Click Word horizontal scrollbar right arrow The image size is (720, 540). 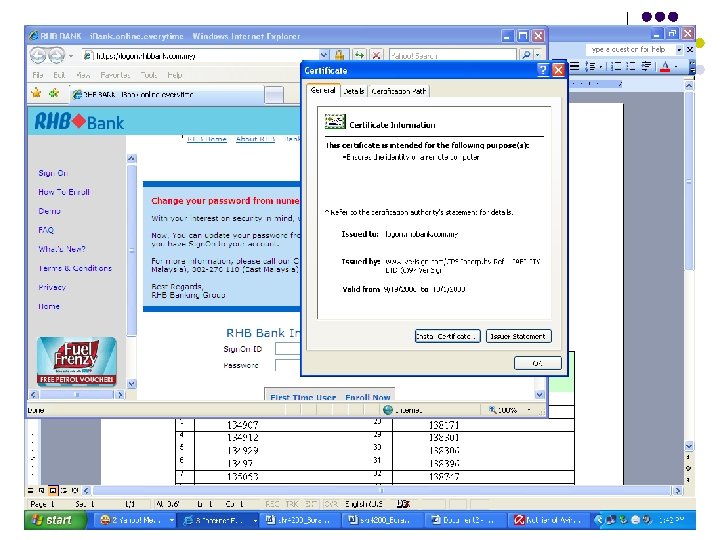pos(678,490)
